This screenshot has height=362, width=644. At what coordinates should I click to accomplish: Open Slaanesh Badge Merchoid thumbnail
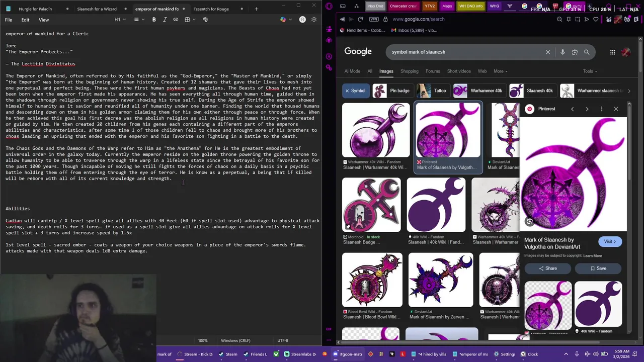371,205
